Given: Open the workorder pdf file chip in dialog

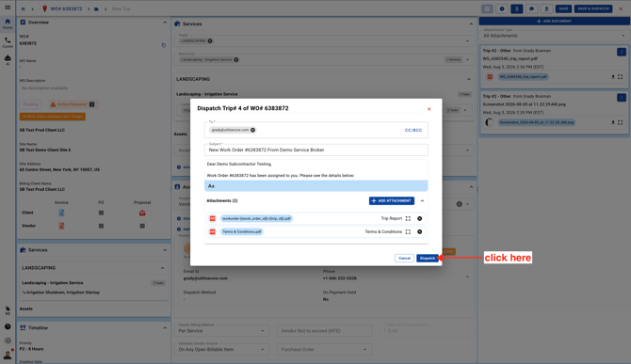Looking at the screenshot, I should (x=256, y=218).
